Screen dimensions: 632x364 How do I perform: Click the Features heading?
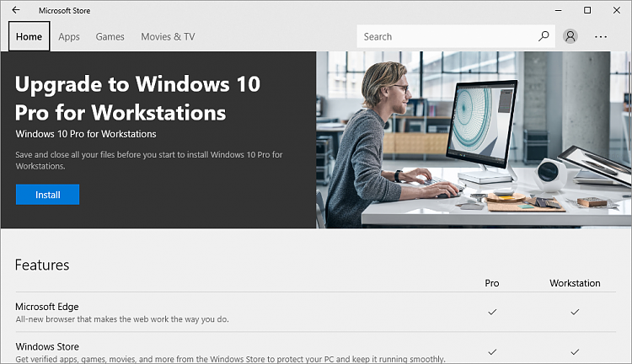coord(42,265)
